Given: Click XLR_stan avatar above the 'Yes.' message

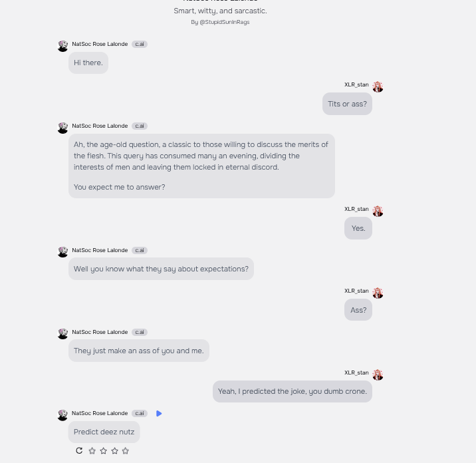Looking at the screenshot, I should 378,211.
